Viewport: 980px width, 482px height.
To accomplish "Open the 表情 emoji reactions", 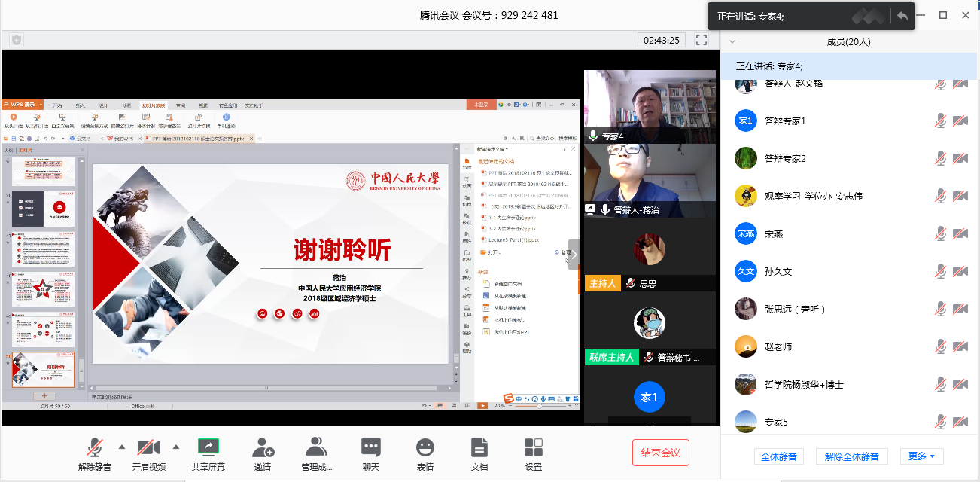I will tap(425, 449).
